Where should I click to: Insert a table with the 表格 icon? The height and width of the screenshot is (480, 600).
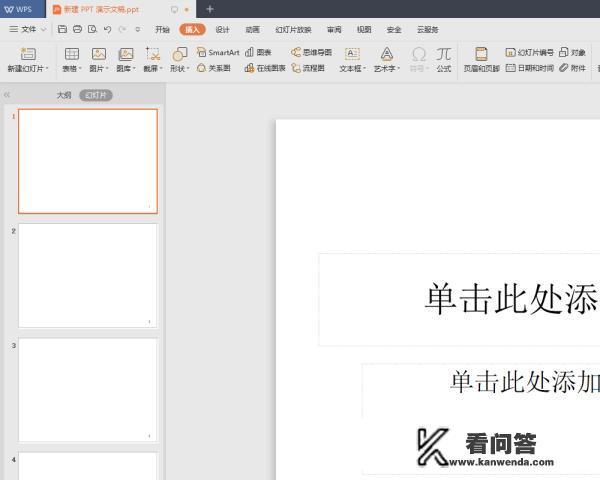[72, 54]
